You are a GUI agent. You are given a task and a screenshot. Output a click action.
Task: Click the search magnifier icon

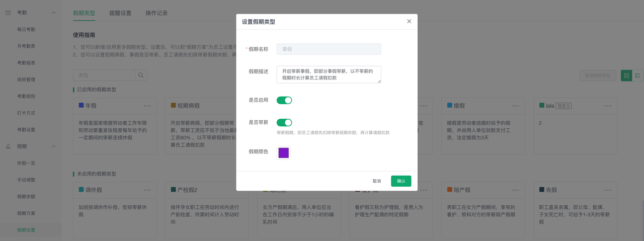click(x=141, y=75)
